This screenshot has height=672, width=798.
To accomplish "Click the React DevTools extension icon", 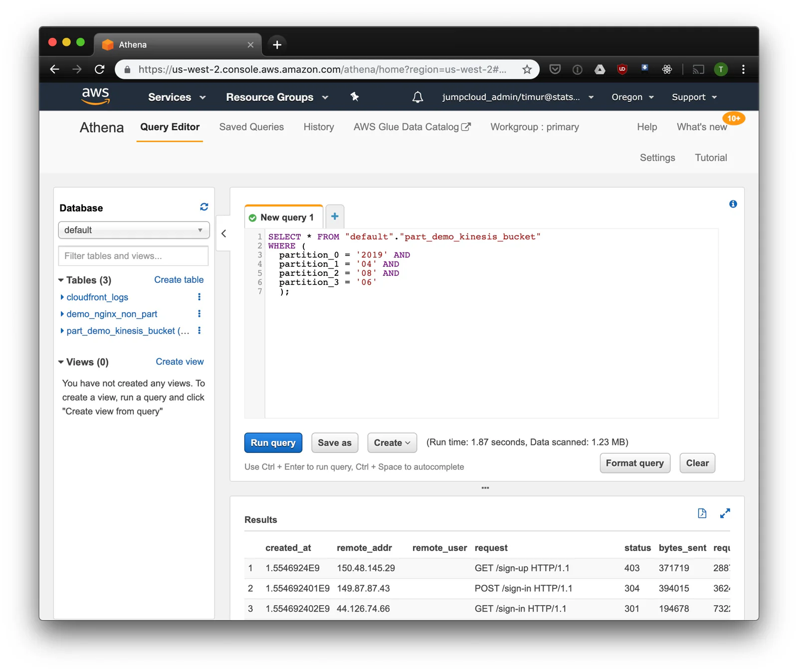I will pos(667,69).
